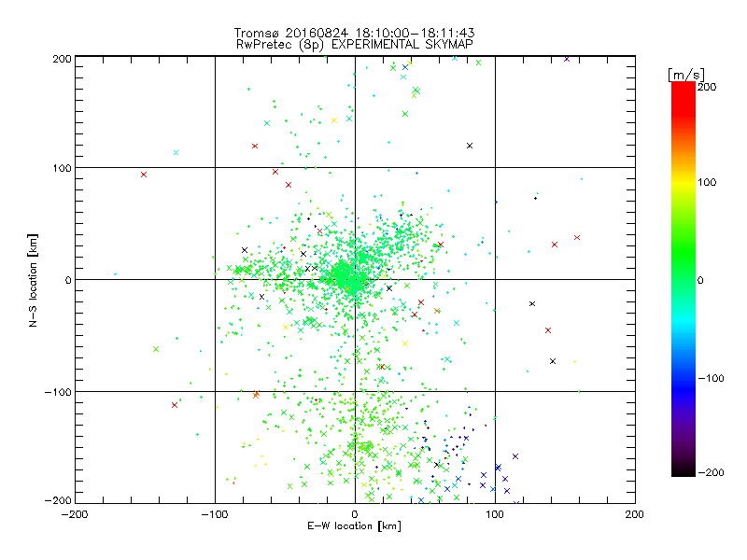Select the "N-S location [km]" axis label
This screenshot has height=560, width=747.
tap(33, 280)
